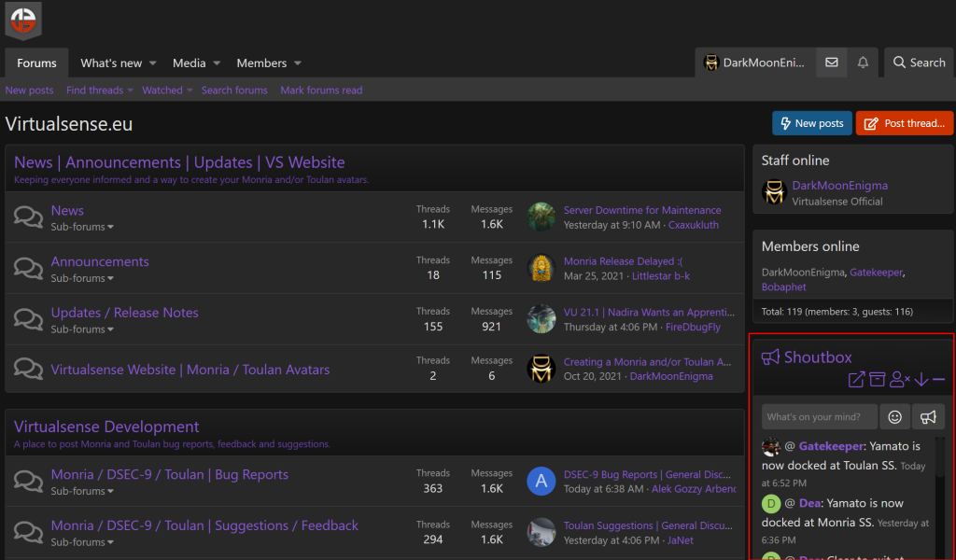Collapse the Shoutbox with the minus toggle

point(939,380)
